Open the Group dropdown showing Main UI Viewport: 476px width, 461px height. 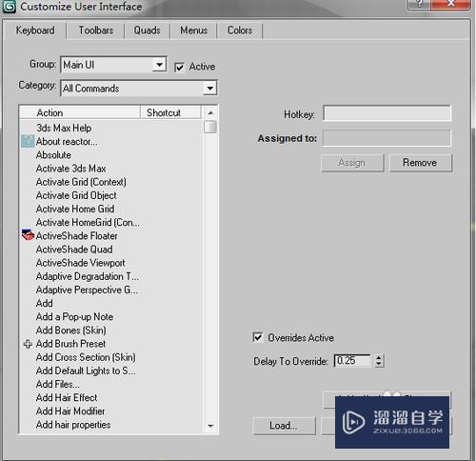pos(113,65)
